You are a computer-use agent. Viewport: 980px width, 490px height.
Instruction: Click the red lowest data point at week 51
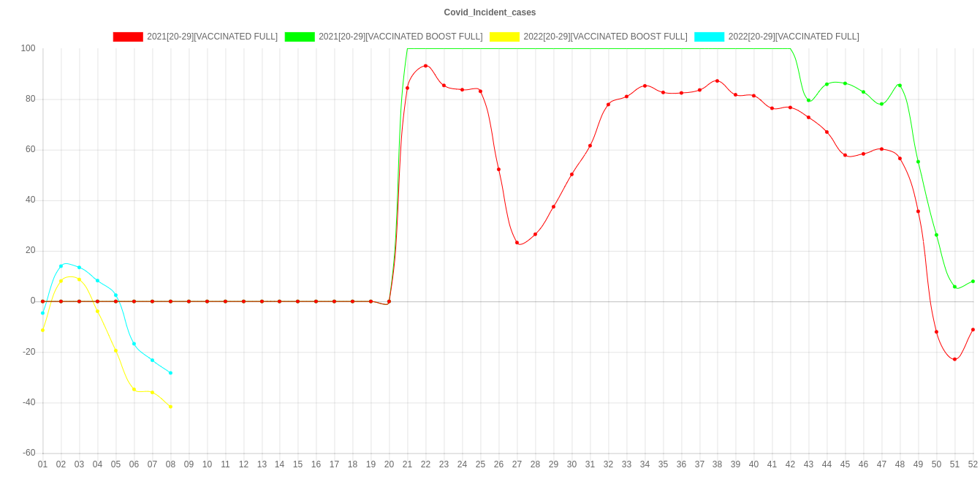[x=954, y=359]
